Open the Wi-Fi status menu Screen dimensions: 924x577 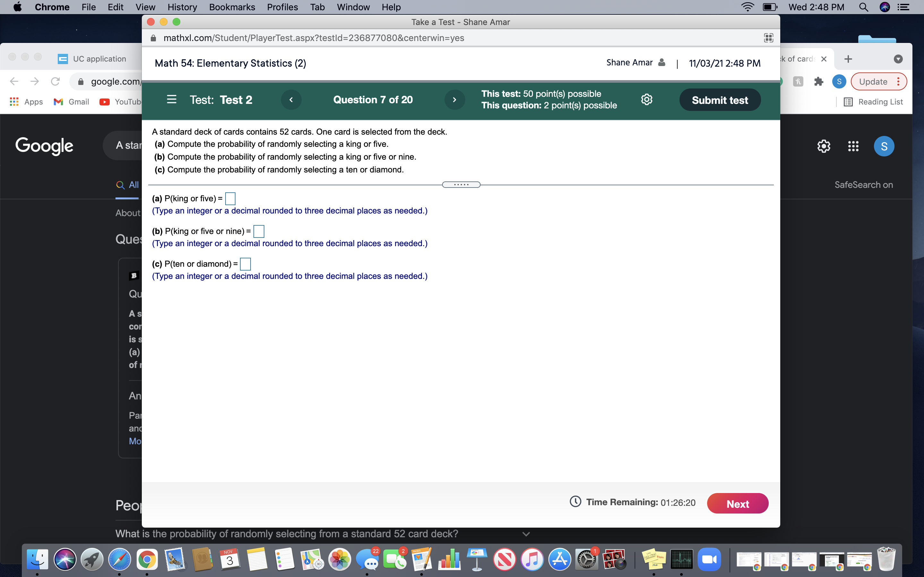tap(747, 7)
